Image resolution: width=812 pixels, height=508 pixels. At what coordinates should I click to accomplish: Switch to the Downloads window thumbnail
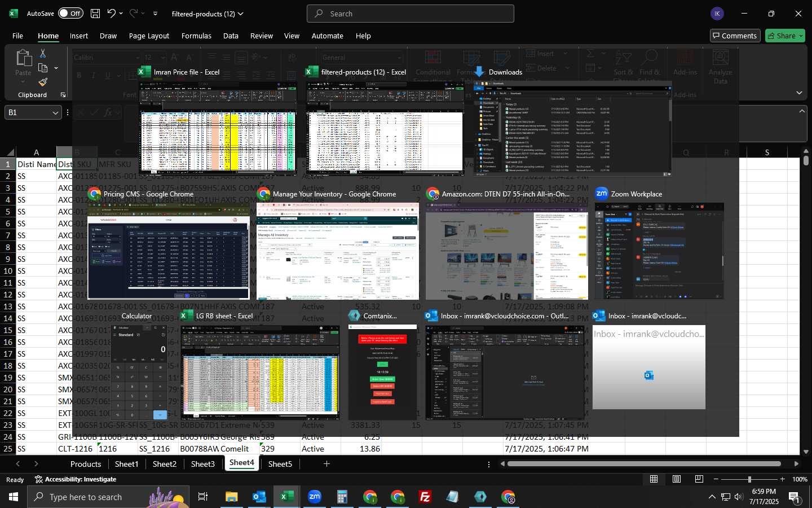tap(572, 129)
